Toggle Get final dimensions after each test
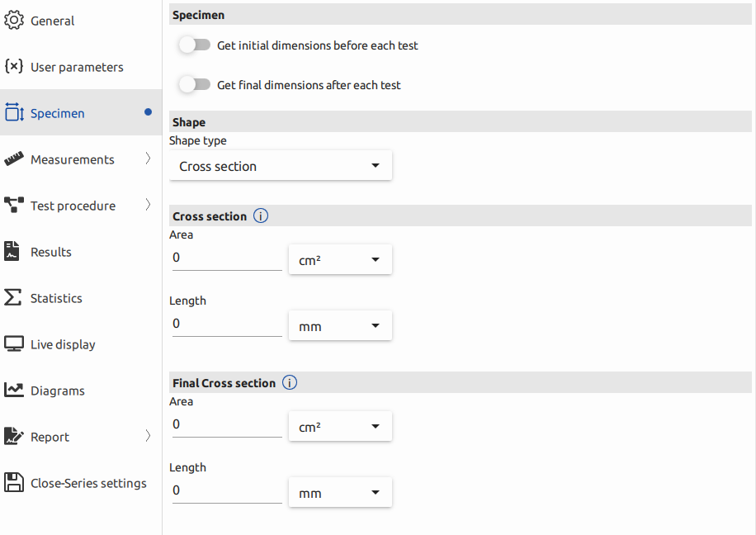 click(195, 85)
